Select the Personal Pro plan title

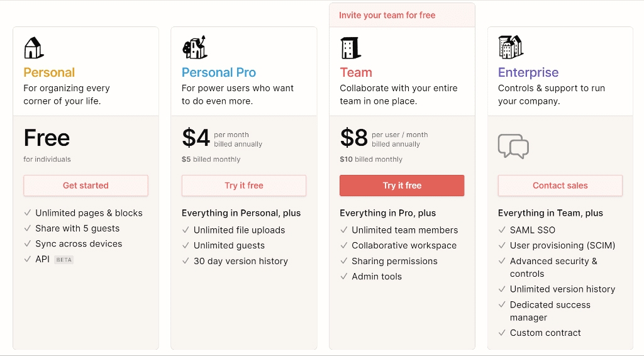coord(219,72)
